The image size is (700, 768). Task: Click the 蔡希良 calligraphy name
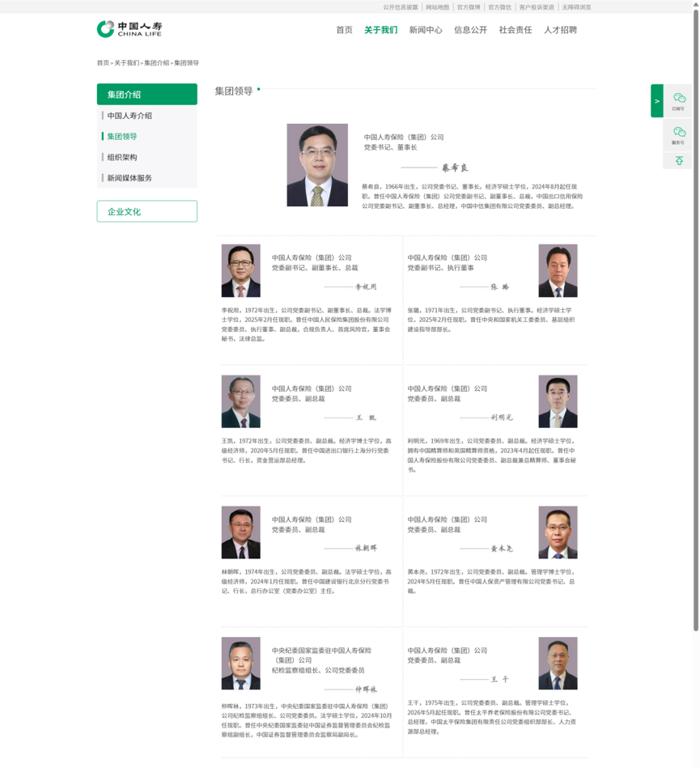click(x=455, y=168)
